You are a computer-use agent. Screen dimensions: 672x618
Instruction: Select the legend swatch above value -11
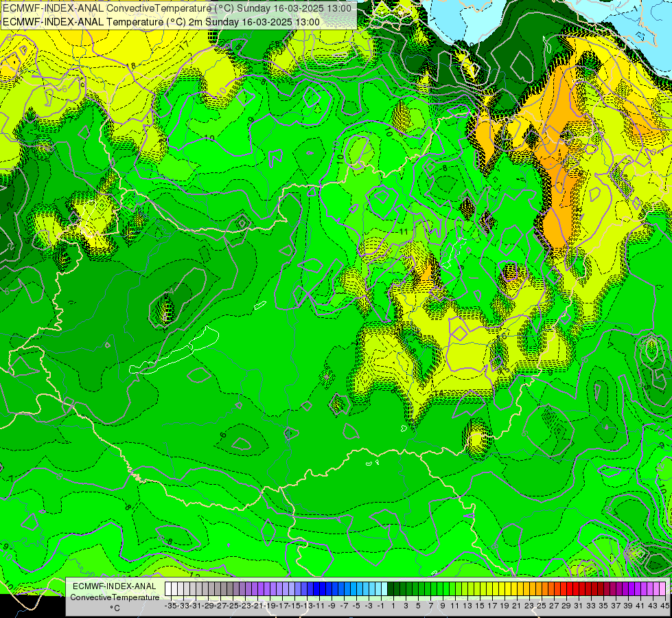pos(316,589)
